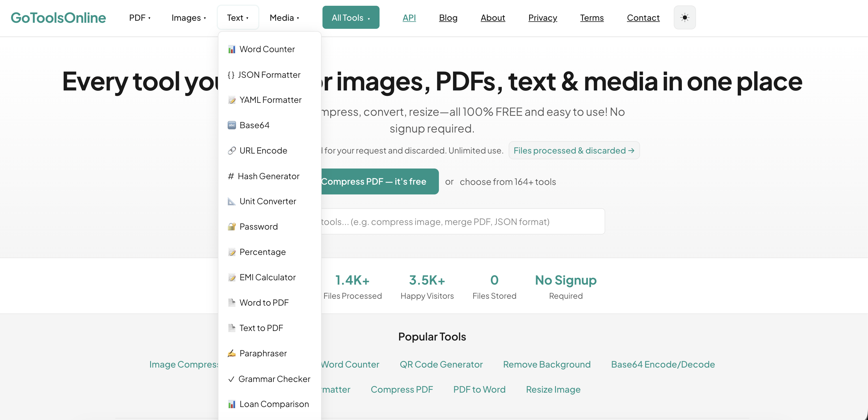The image size is (868, 420).
Task: Click the hash symbol beside Hash Generator
Action: click(x=231, y=176)
